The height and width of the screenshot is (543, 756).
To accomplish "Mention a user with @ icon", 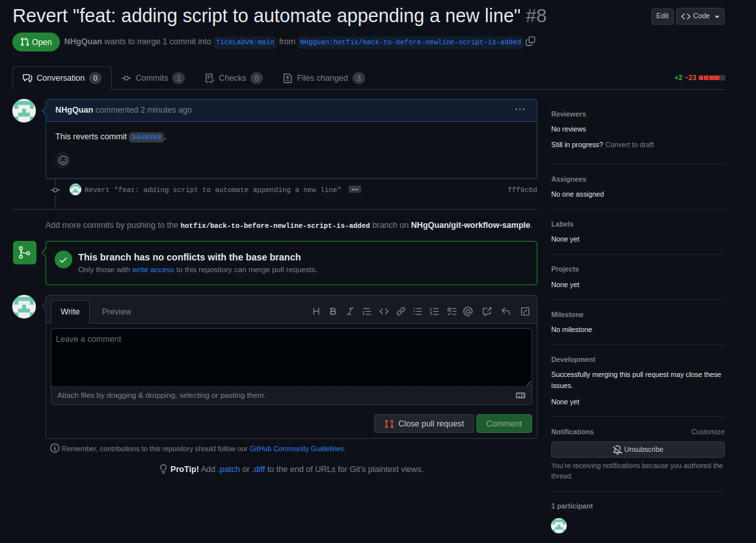I will [468, 312].
